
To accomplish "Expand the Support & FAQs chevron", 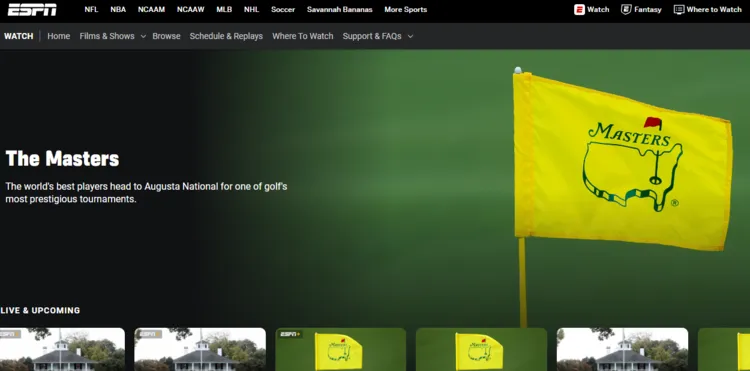I will click(x=410, y=36).
